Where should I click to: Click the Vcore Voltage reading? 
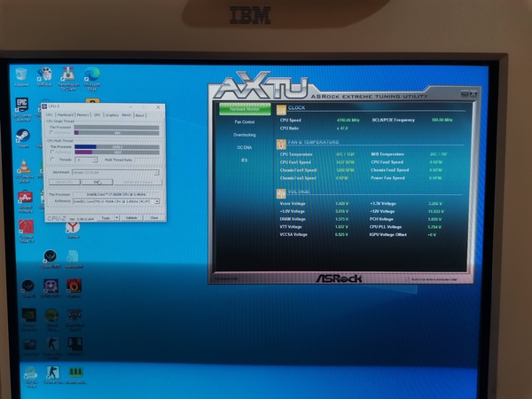(x=341, y=204)
